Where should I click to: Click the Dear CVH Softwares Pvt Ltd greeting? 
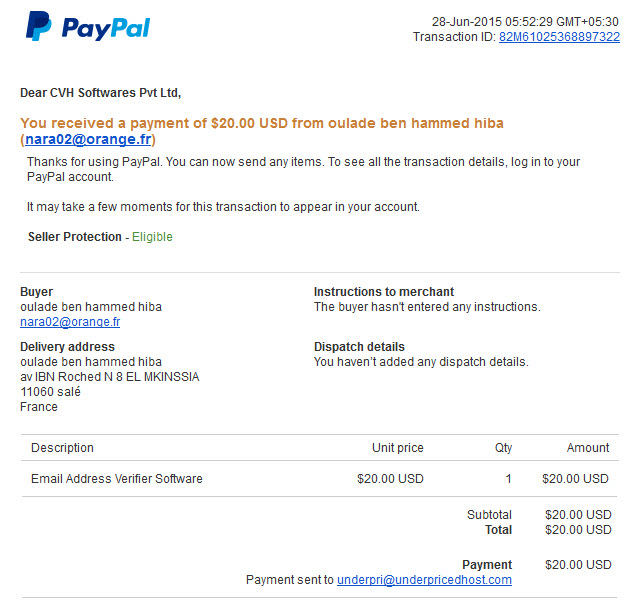pyautogui.click(x=101, y=93)
